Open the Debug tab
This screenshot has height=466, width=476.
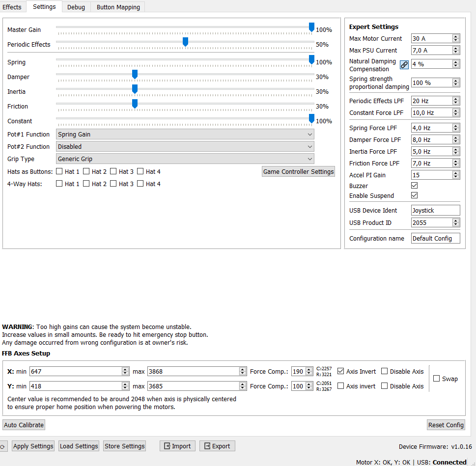pos(76,7)
